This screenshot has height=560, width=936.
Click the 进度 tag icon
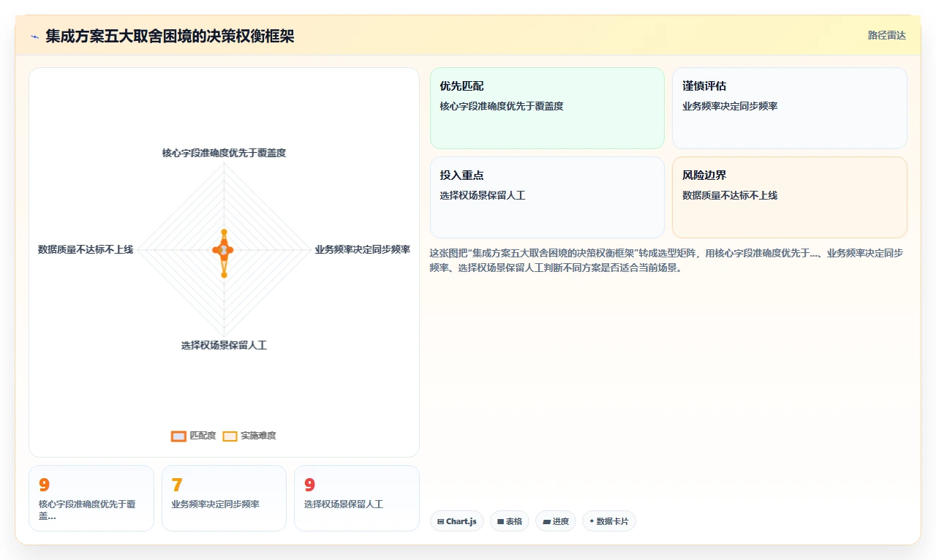tap(546, 522)
